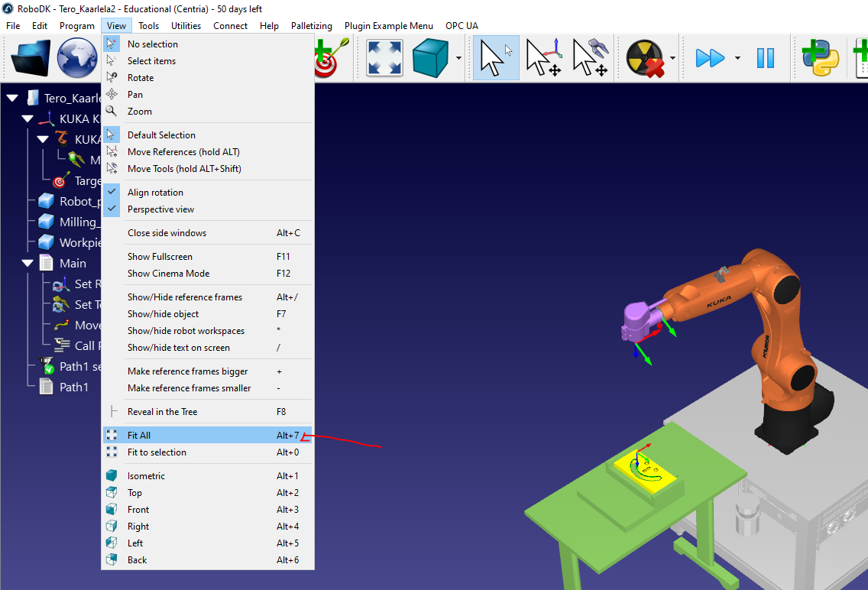This screenshot has height=590, width=868.
Task: Select Fit All in View menu
Action: pyautogui.click(x=139, y=436)
